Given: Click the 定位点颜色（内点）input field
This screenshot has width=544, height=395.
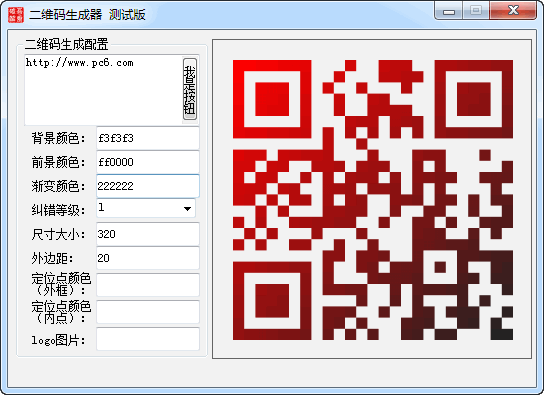Looking at the screenshot, I should coord(148,312).
